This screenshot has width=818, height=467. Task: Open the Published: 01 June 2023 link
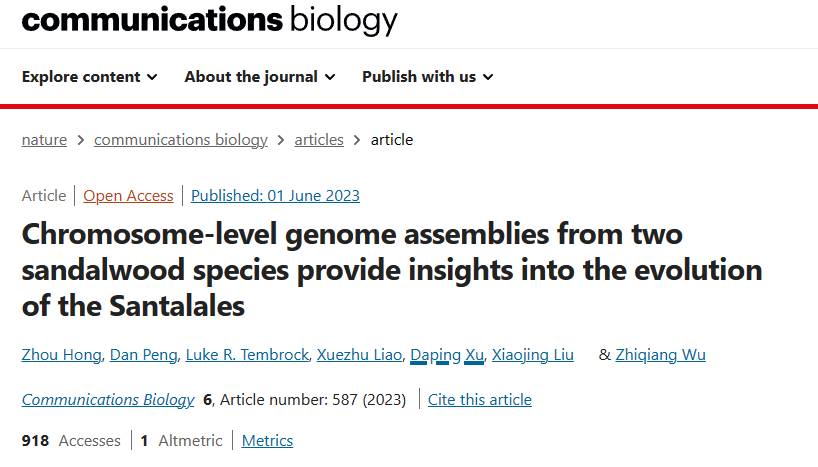275,196
